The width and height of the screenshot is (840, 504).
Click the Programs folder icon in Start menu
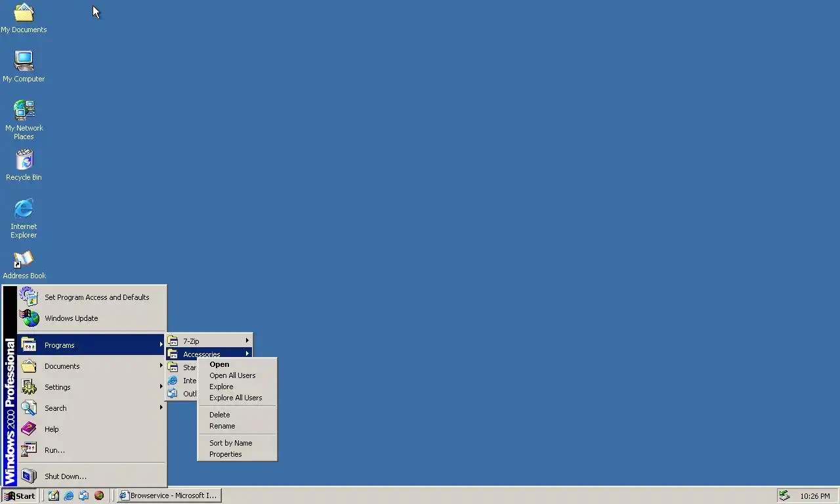tap(29, 345)
